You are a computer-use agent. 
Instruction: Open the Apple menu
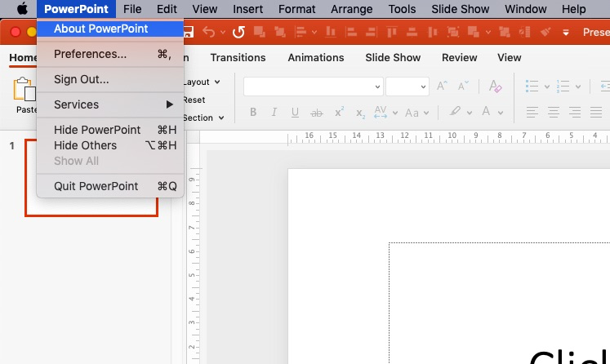23,8
